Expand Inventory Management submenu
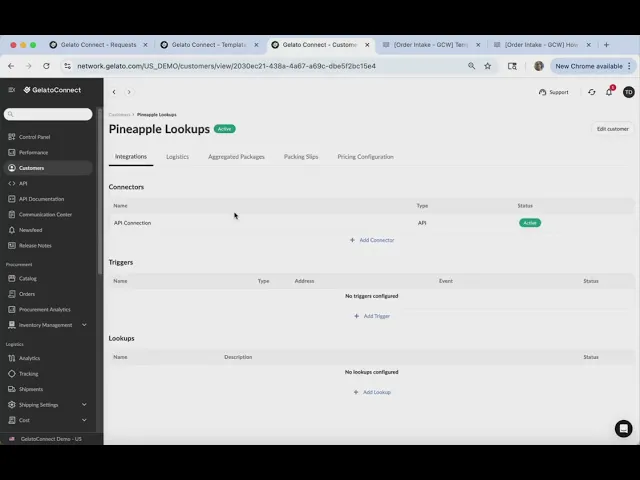The height and width of the screenshot is (480, 640). pos(84,325)
